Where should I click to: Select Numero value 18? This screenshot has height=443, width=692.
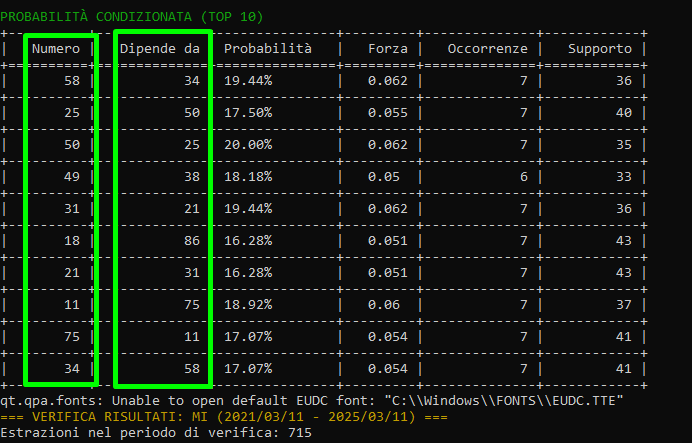point(72,240)
